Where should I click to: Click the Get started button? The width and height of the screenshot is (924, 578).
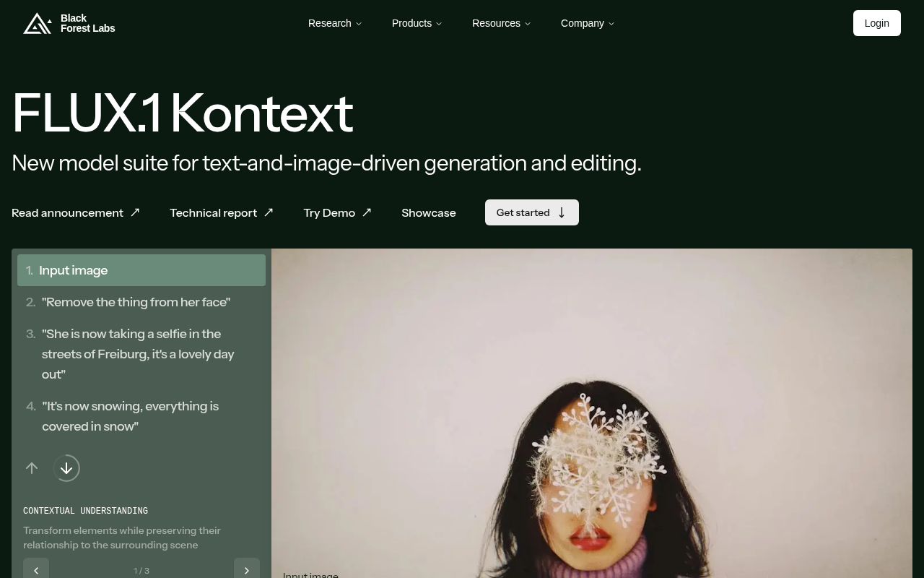[x=532, y=212]
